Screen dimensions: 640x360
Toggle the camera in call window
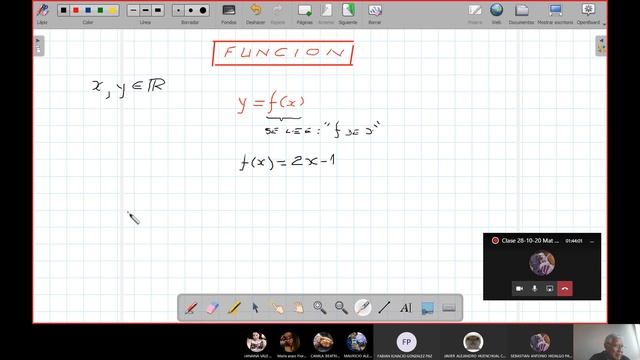click(519, 289)
